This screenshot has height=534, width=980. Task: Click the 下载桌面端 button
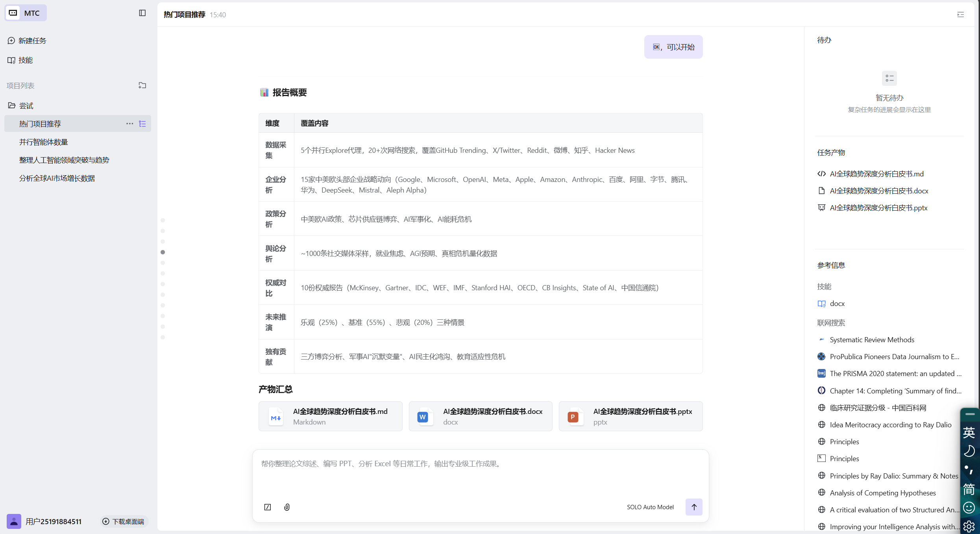pyautogui.click(x=124, y=521)
